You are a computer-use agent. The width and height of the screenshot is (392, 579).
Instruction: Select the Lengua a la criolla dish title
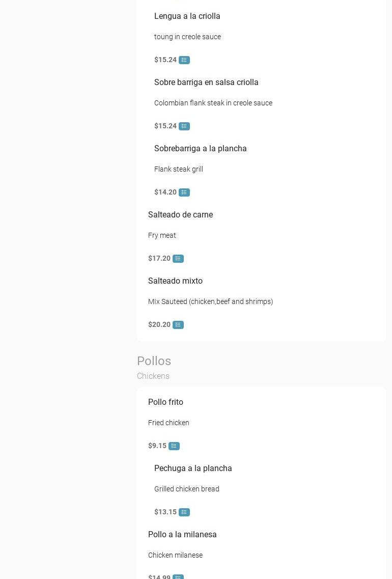pyautogui.click(x=187, y=16)
